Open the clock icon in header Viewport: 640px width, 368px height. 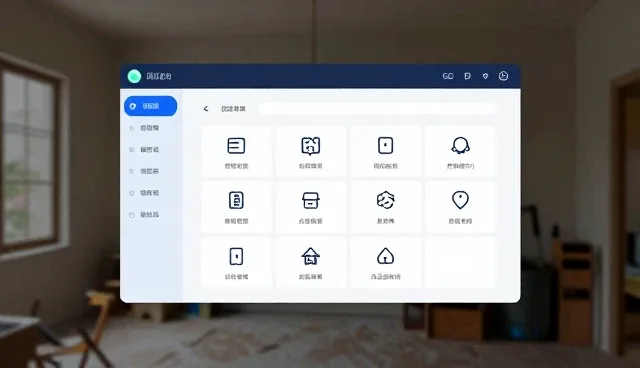point(503,76)
